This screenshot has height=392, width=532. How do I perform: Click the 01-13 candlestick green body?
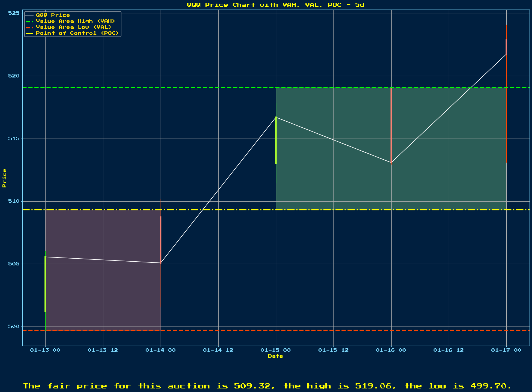[45, 284]
